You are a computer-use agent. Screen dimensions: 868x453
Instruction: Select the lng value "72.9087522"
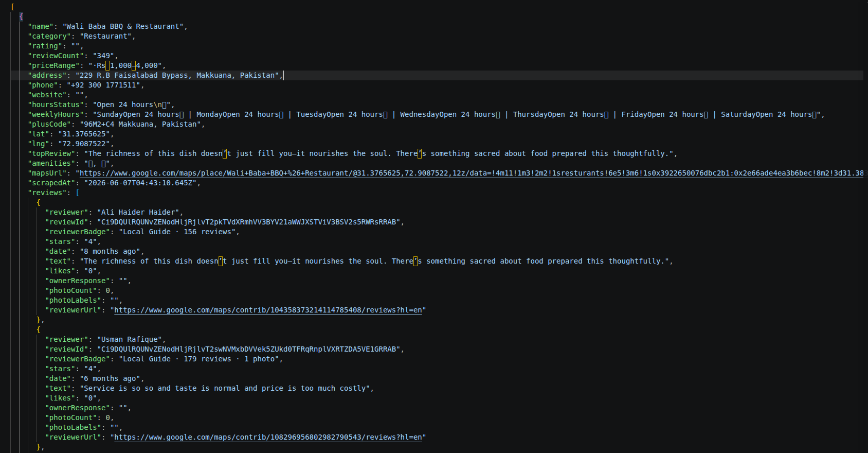click(x=84, y=144)
